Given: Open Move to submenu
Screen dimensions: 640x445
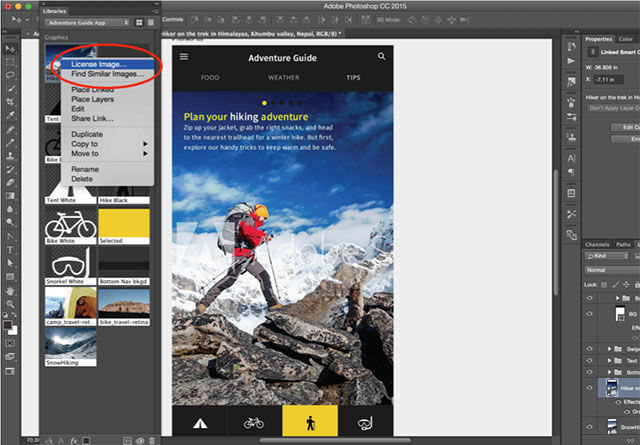Looking at the screenshot, I should (x=107, y=154).
